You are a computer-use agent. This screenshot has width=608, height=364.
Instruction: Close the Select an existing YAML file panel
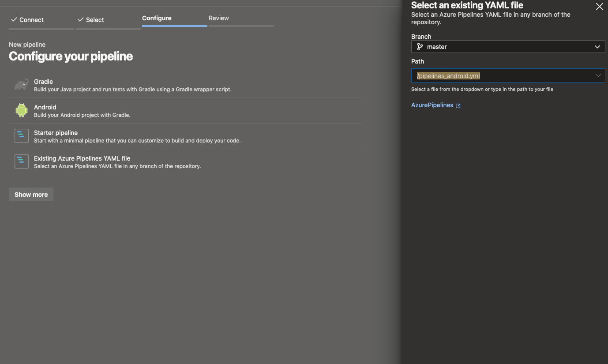point(599,7)
